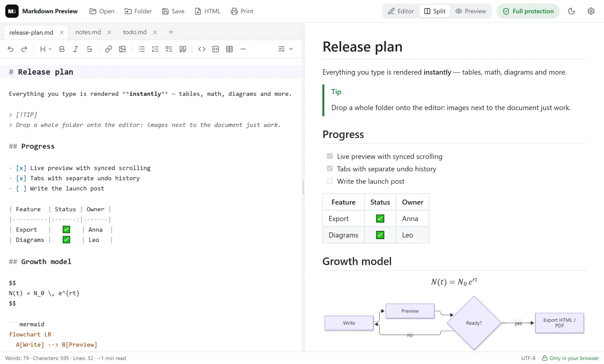Redo the last edit
Viewport: 604px width, 364px height.
pos(24,49)
